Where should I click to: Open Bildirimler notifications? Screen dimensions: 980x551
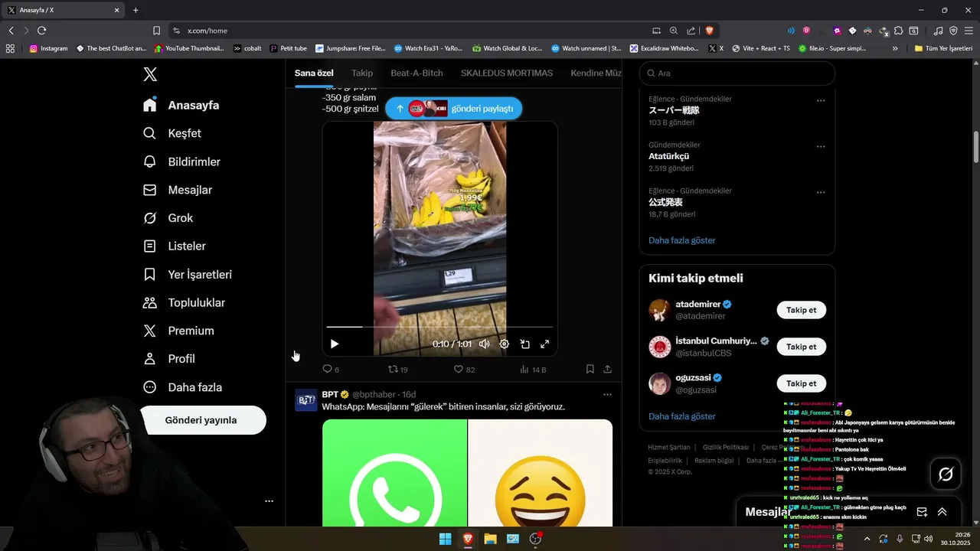click(x=182, y=161)
